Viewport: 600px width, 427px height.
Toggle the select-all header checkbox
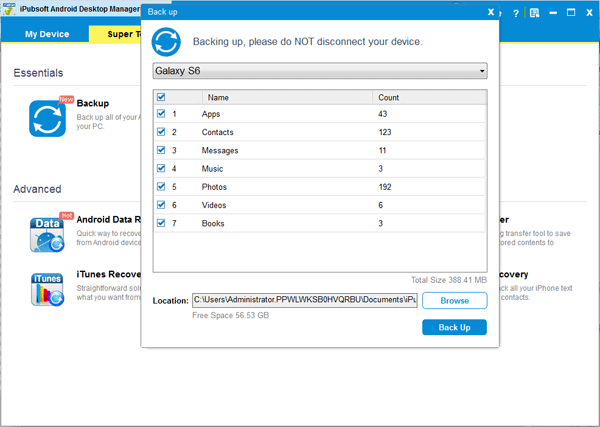[162, 97]
